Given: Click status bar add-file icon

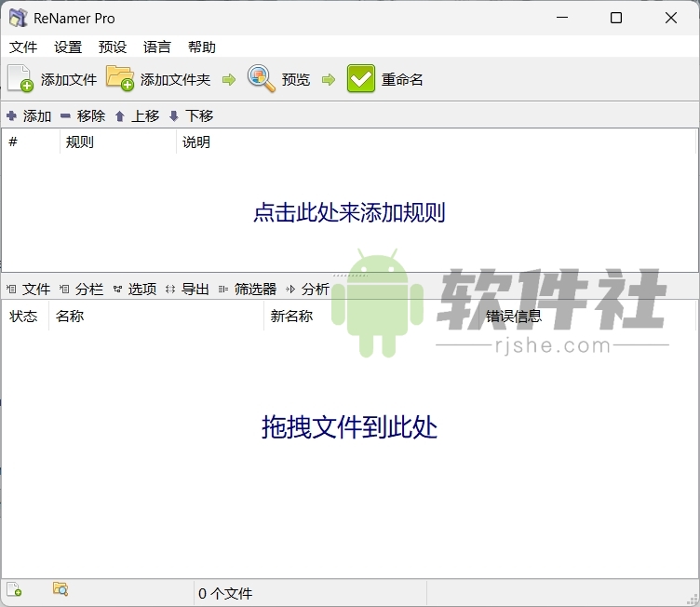Looking at the screenshot, I should (x=14, y=589).
